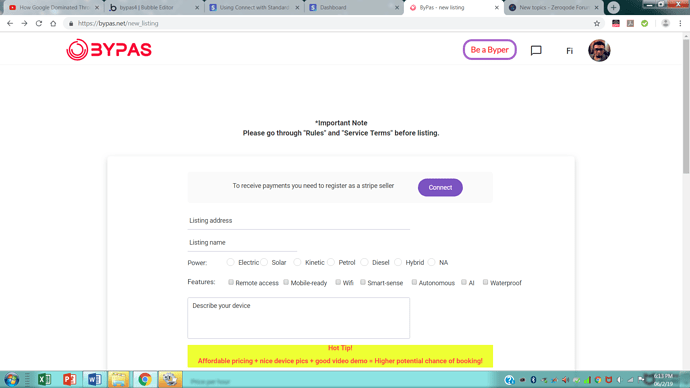This screenshot has height=388, width=690.
Task: Close the 'New topics - Zeroqode Forum' tab
Action: click(597, 7)
